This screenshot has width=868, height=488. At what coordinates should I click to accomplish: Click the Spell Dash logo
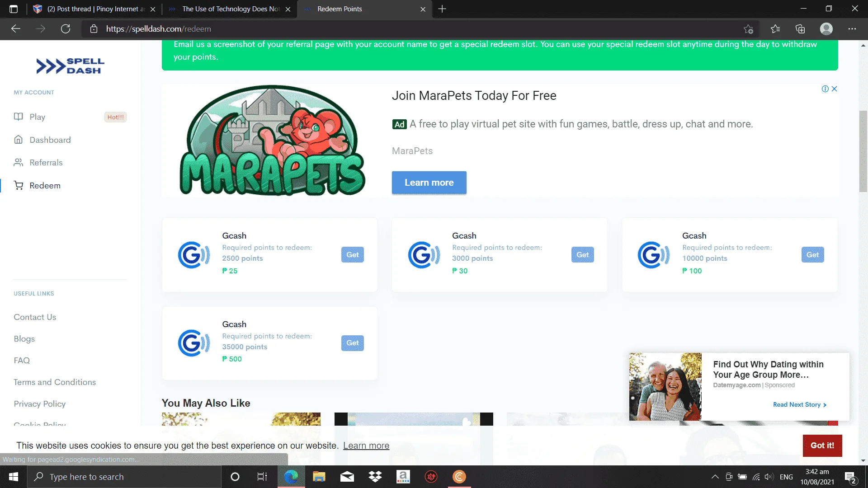pyautogui.click(x=70, y=66)
